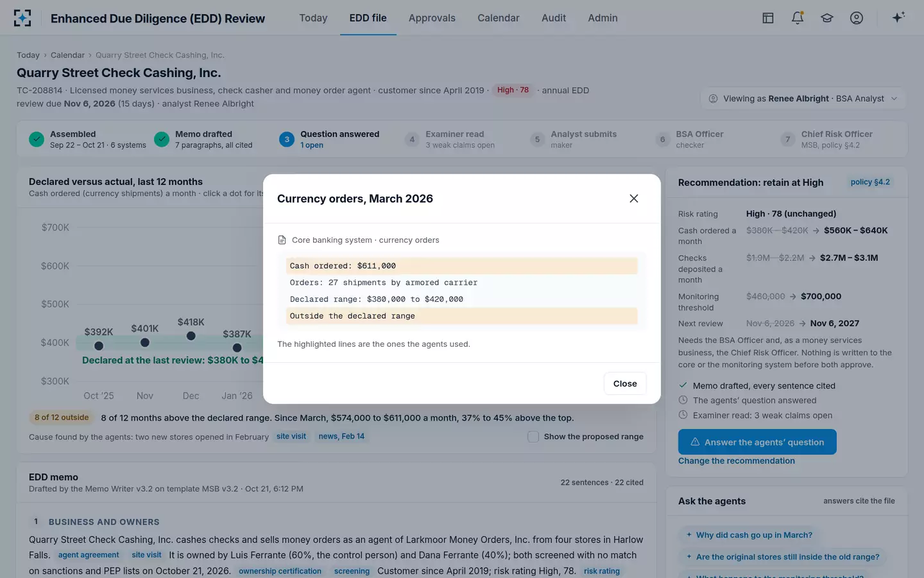Close the Currency orders dialog with X
The height and width of the screenshot is (578, 924).
click(634, 198)
